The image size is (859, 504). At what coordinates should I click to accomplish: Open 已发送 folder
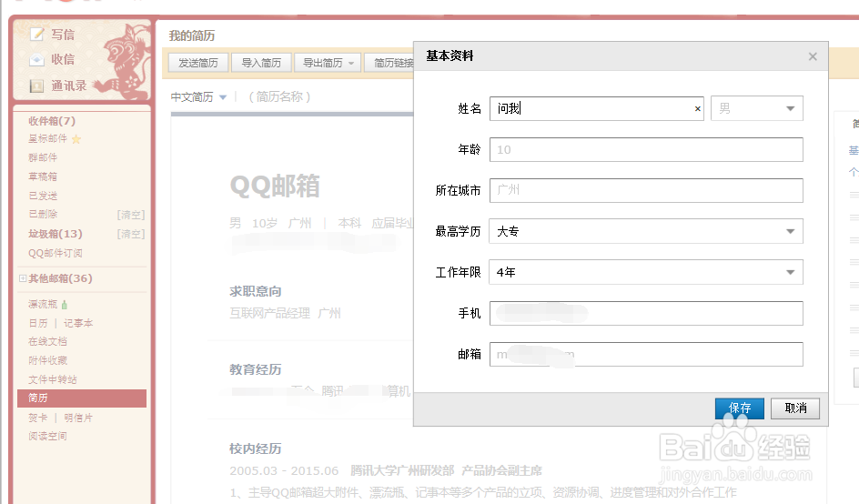pos(43,196)
